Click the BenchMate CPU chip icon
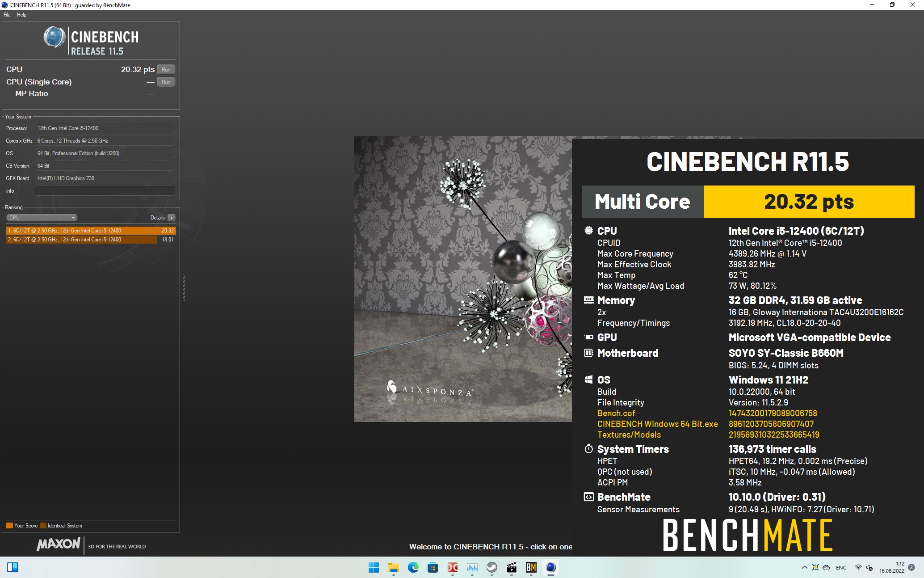924x578 pixels. click(x=588, y=231)
